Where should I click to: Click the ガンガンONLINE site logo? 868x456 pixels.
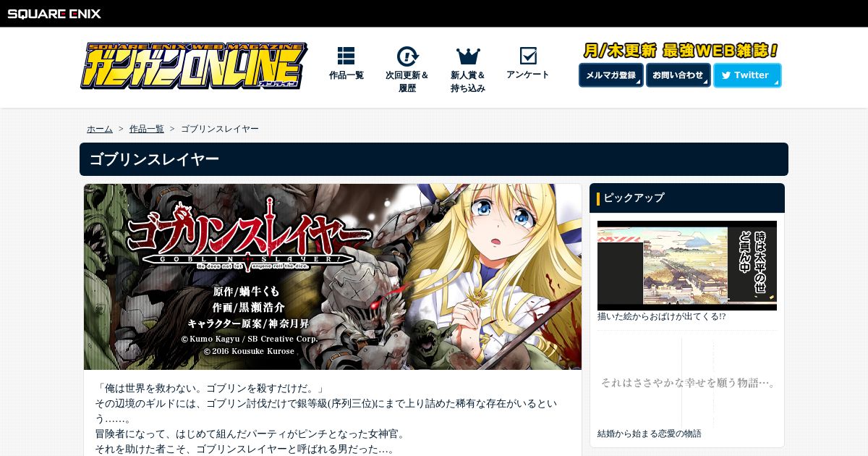pos(194,66)
